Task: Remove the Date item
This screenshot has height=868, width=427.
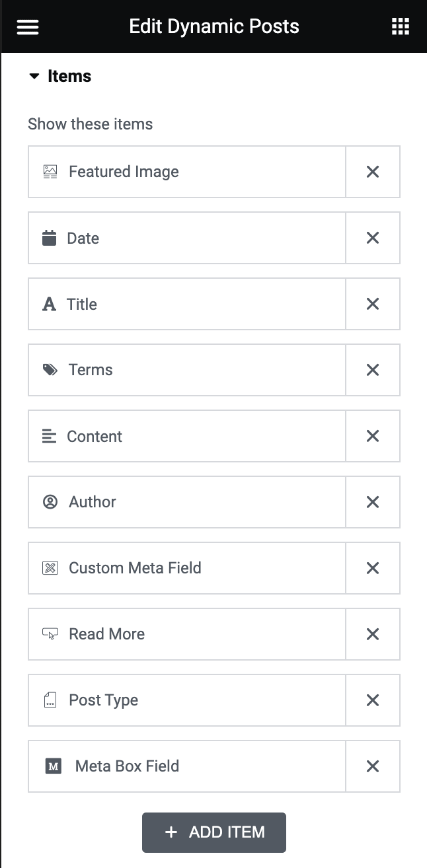Action: [x=373, y=238]
